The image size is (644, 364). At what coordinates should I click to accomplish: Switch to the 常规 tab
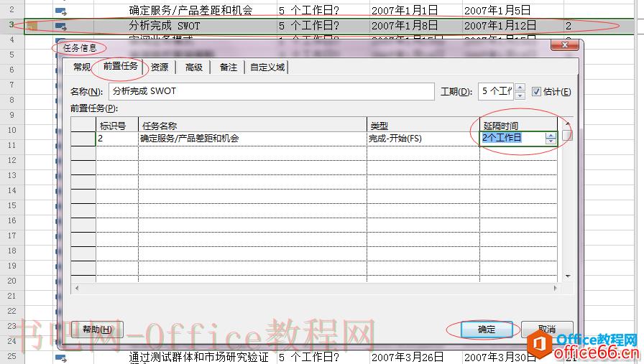click(x=81, y=67)
